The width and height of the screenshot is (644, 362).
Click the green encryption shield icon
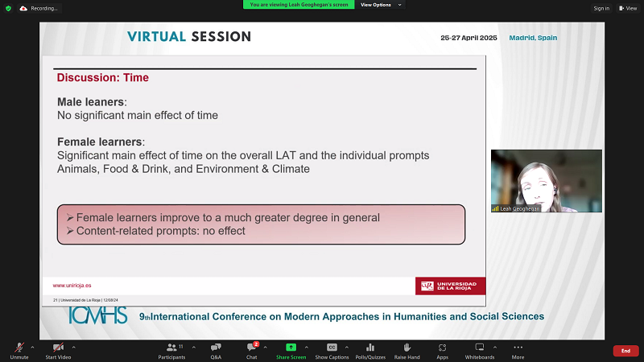point(8,8)
